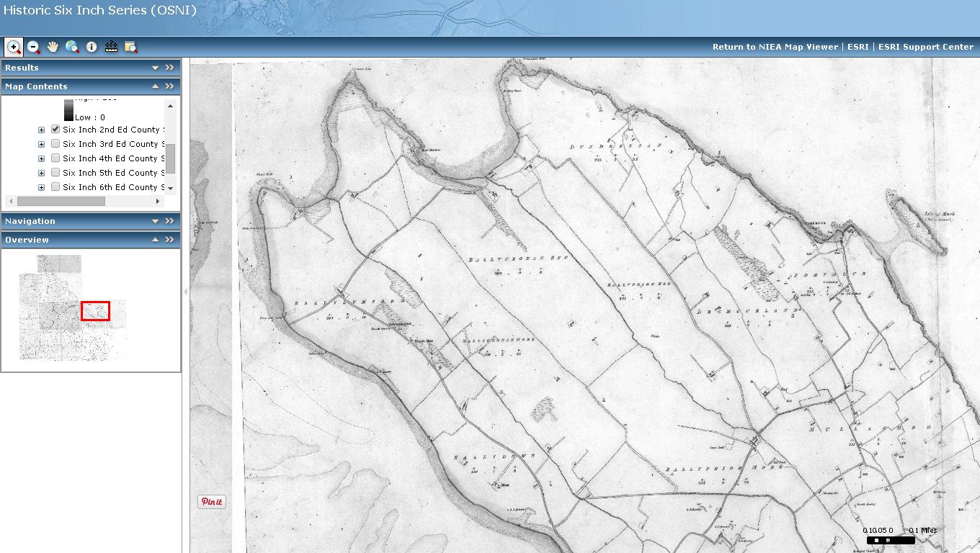The image size is (980, 553).
Task: Click the Map Contents legend gradient swatch
Action: [x=68, y=109]
